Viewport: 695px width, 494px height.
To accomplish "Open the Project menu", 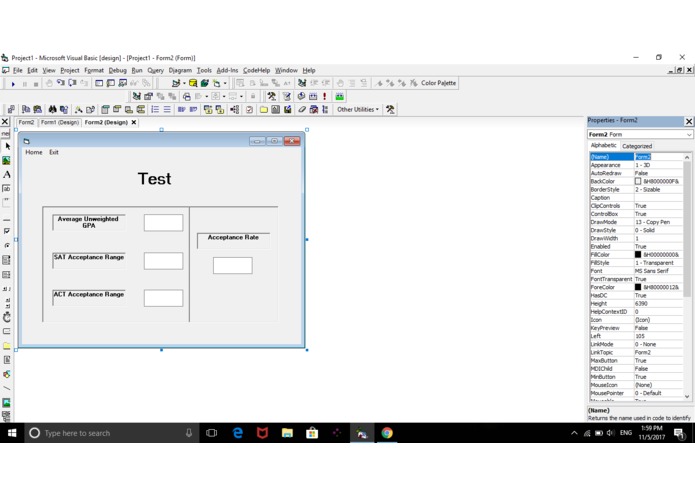I will [70, 70].
